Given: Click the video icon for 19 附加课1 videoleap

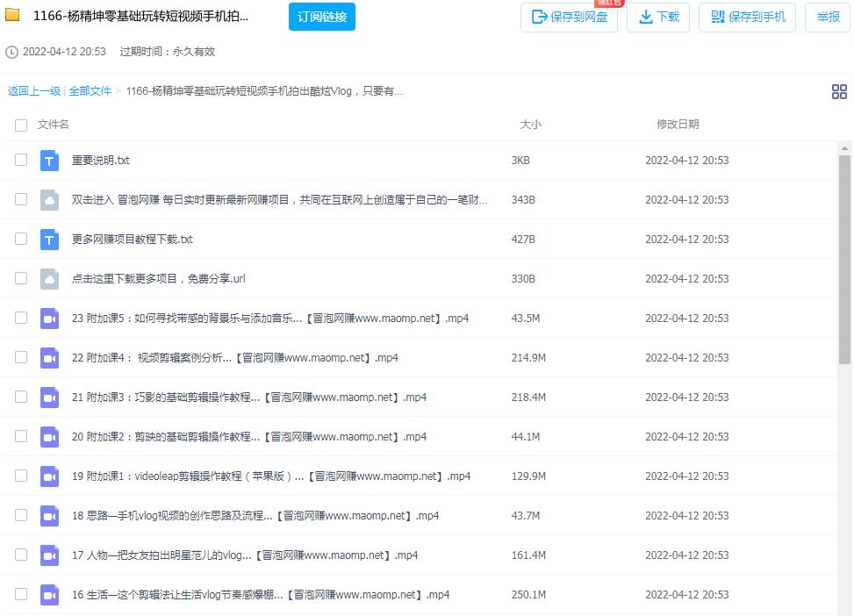Looking at the screenshot, I should pos(50,476).
